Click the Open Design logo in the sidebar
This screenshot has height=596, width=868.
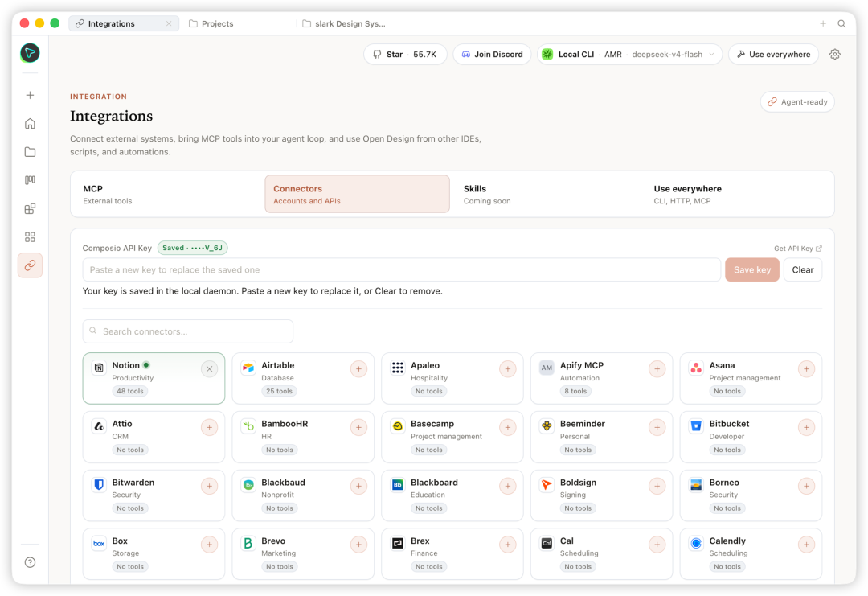[x=30, y=53]
